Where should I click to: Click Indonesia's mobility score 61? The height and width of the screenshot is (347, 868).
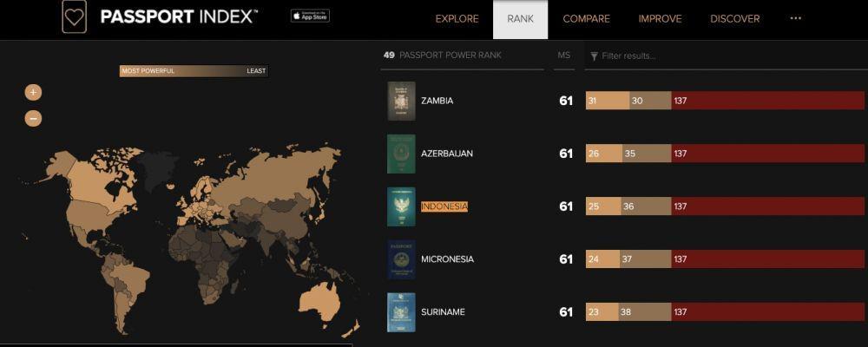coord(566,206)
